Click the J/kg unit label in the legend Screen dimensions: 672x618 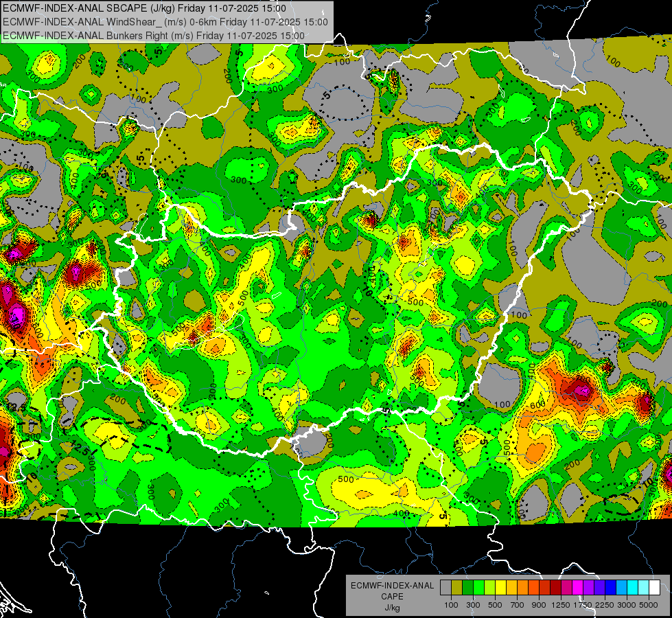(x=392, y=608)
